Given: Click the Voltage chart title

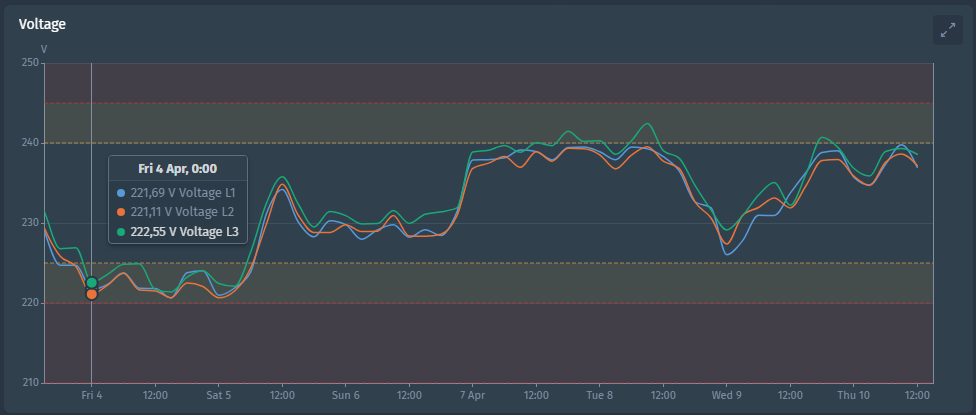Looking at the screenshot, I should coord(42,23).
